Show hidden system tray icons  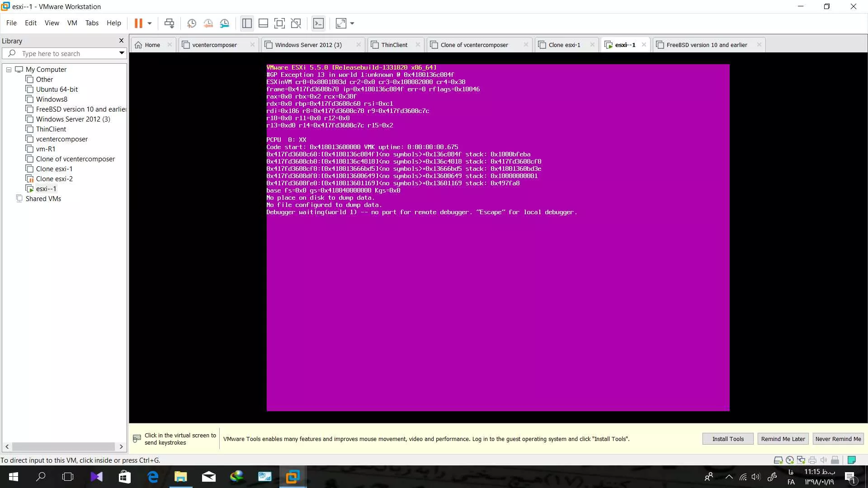(729, 477)
